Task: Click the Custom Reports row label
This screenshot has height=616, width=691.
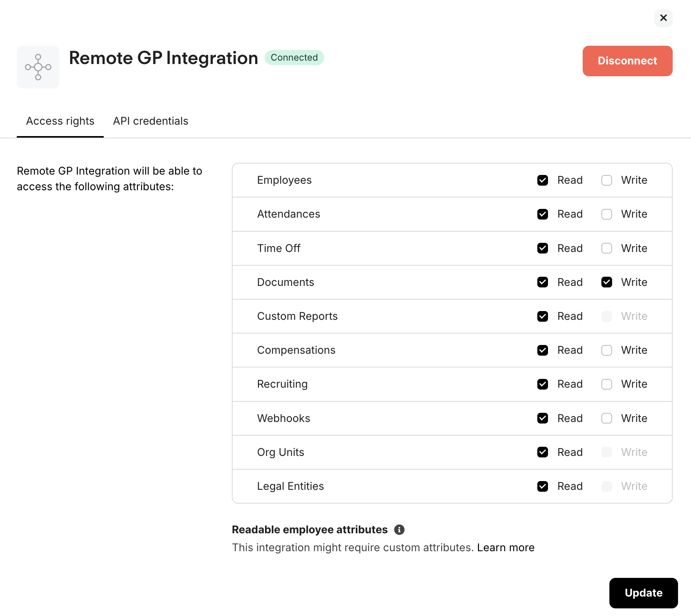Action: pyautogui.click(x=297, y=316)
